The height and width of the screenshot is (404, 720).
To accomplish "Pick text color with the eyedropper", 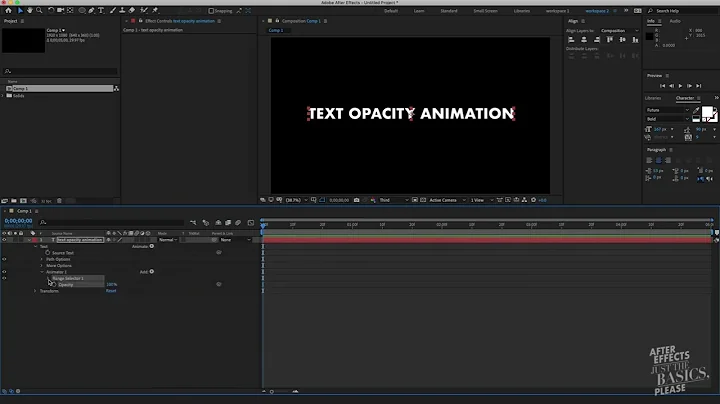I will coord(696,110).
